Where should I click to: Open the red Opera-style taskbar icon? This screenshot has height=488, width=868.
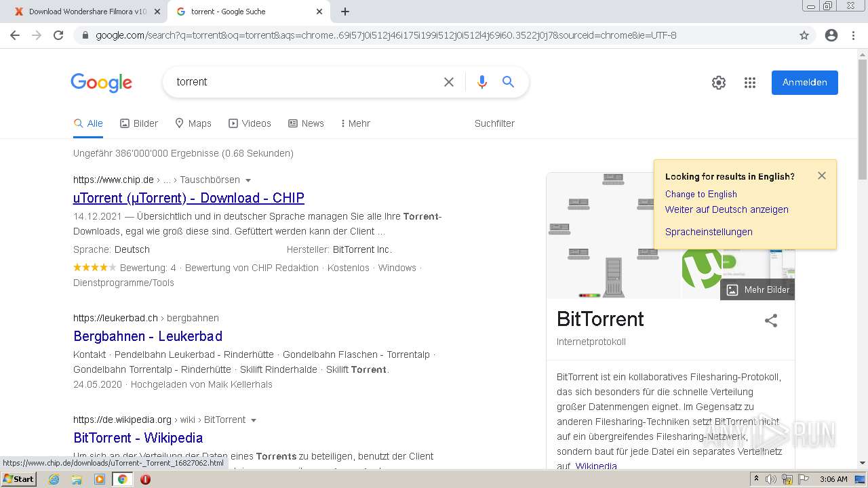click(145, 479)
